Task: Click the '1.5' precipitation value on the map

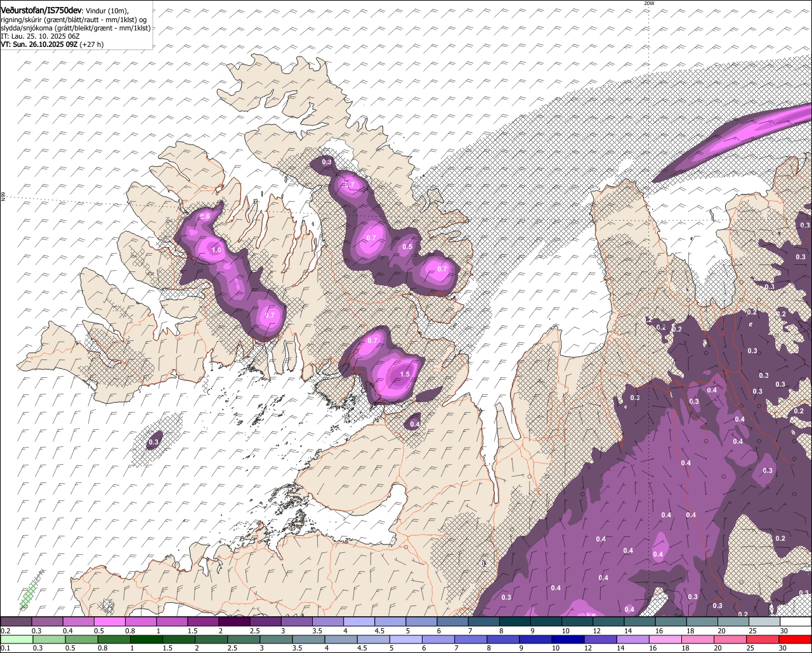Action: pyautogui.click(x=405, y=374)
